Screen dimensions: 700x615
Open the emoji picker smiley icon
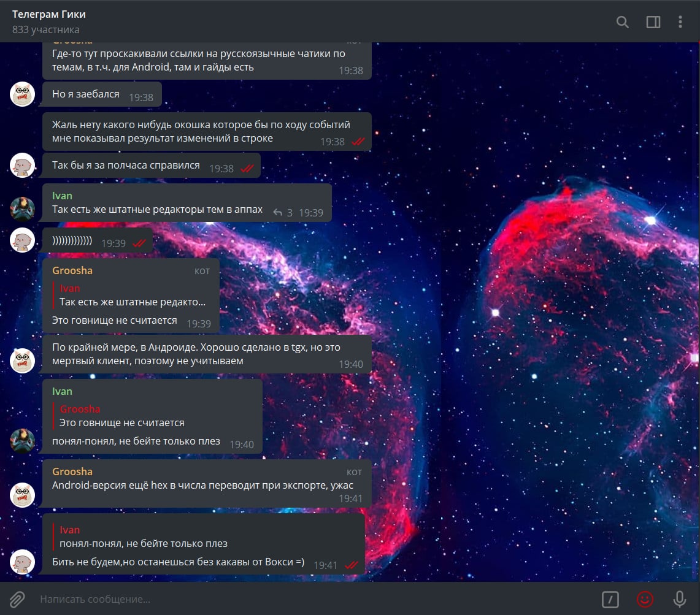[x=645, y=599]
